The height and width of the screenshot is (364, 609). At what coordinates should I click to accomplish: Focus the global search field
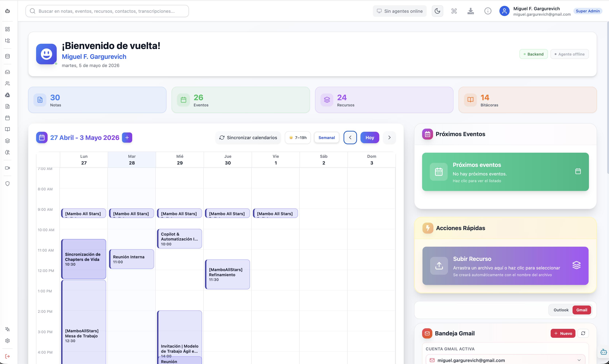[x=107, y=11]
